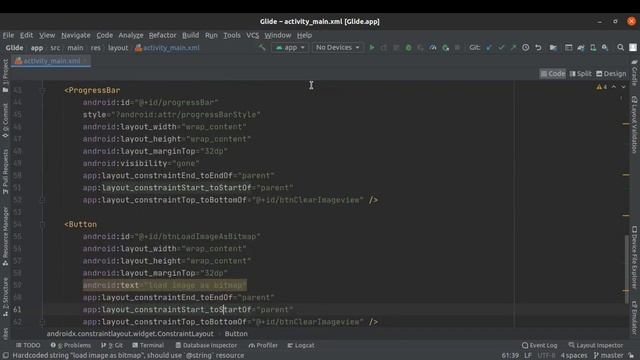Collapse the Button tag fold marker
Screen dimensions: 640x360
pyautogui.click(x=42, y=224)
